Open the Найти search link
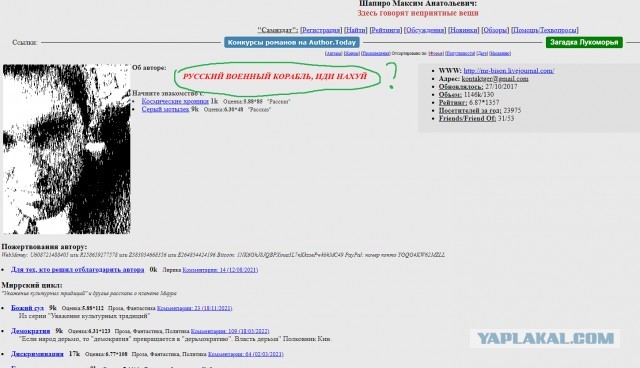 pos(356,30)
